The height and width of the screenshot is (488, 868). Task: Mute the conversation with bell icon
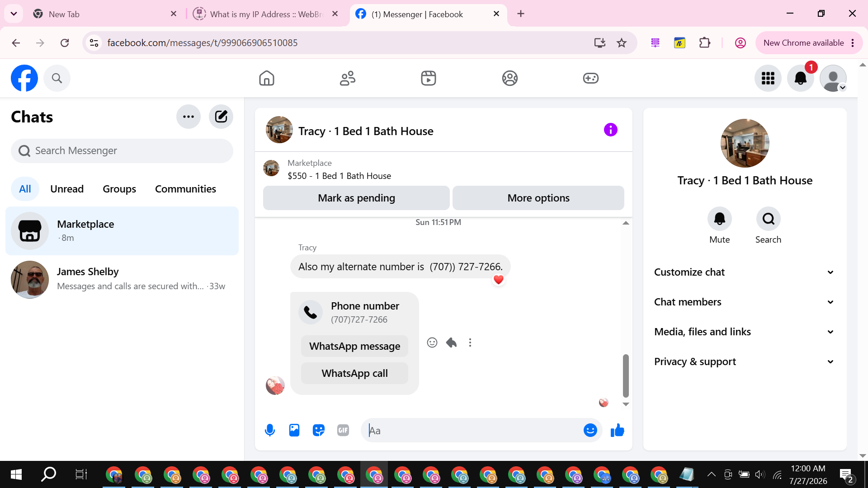[x=720, y=219]
